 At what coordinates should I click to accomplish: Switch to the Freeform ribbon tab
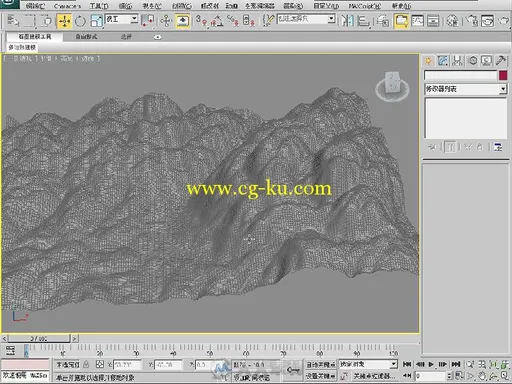[86, 37]
